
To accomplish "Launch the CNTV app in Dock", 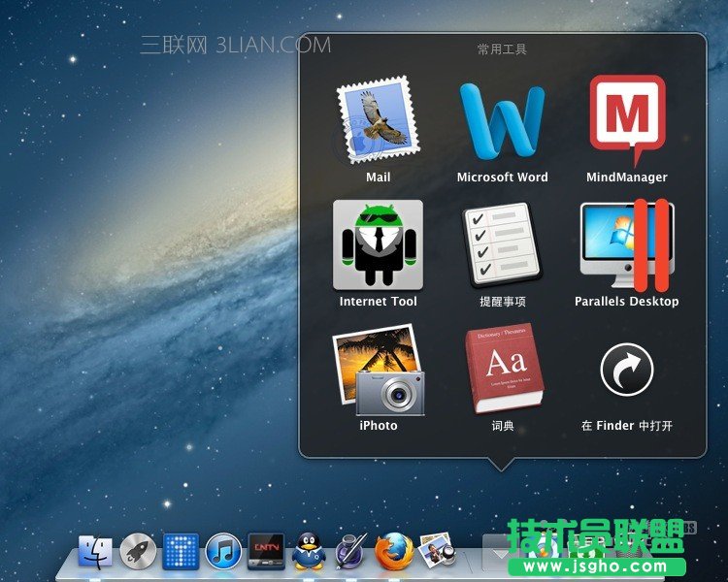I will pos(266,550).
